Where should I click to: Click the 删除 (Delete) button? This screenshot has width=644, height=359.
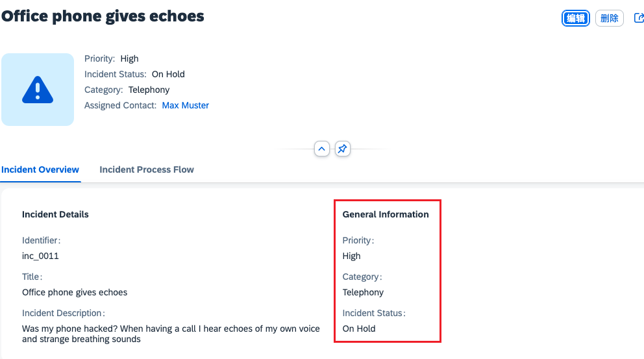click(609, 18)
